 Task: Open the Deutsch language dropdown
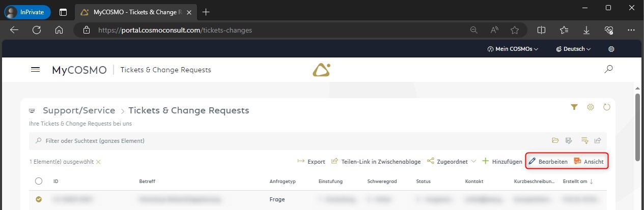[x=573, y=49]
